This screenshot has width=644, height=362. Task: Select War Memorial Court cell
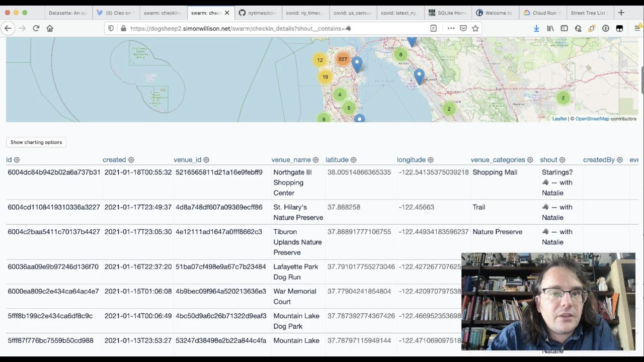click(x=298, y=297)
